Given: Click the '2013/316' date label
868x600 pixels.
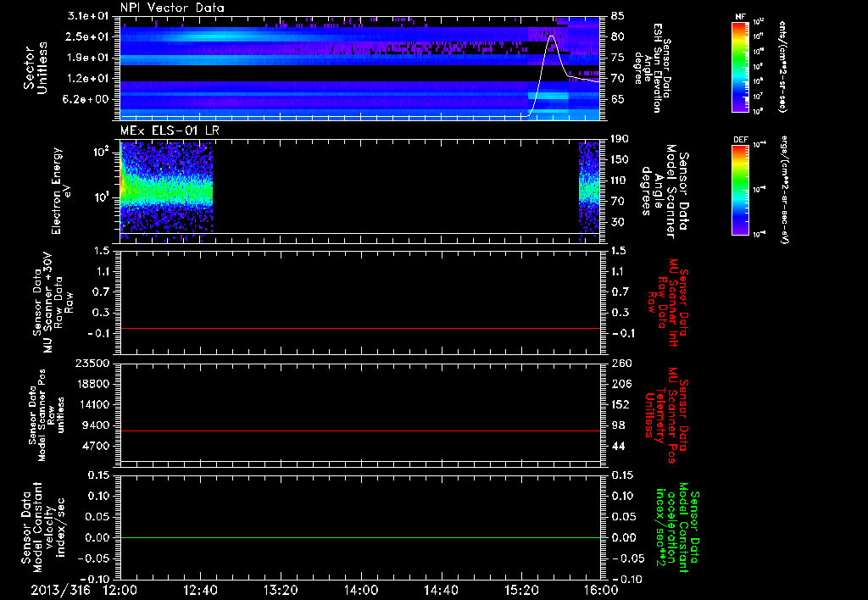Looking at the screenshot, I should 60,590.
